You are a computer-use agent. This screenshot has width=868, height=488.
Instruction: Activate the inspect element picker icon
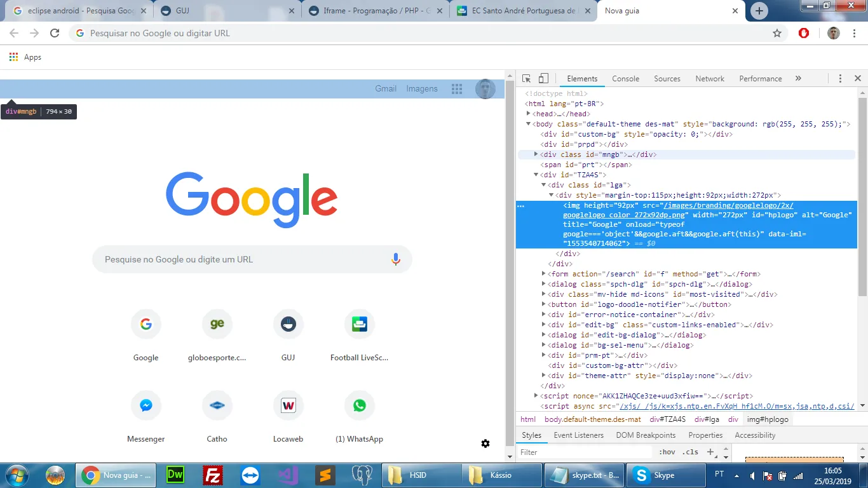pyautogui.click(x=526, y=79)
